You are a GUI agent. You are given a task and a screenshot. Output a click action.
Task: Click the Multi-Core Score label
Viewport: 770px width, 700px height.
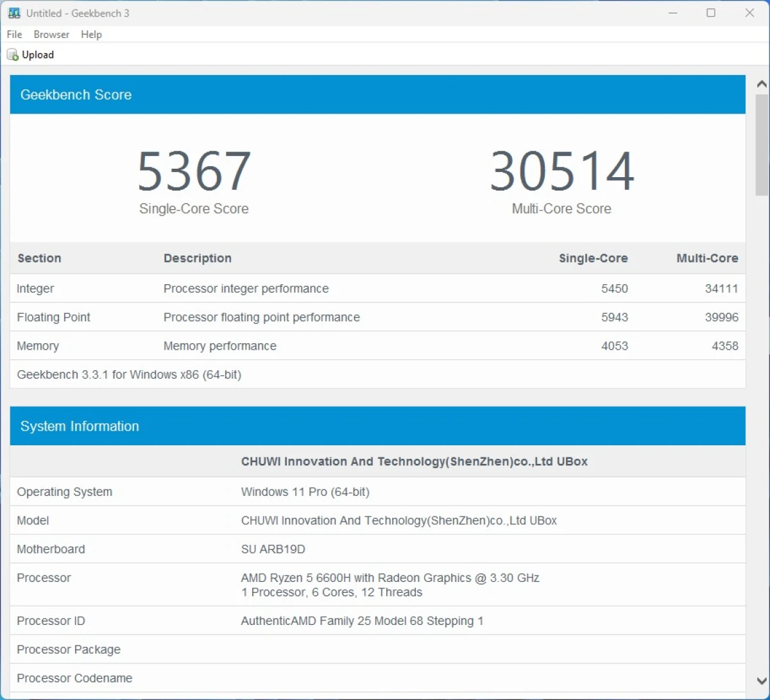click(561, 209)
